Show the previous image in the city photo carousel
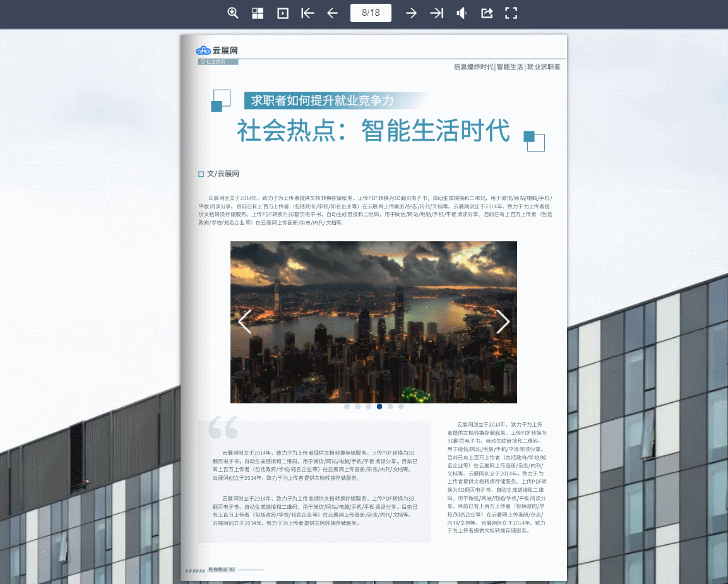Image resolution: width=728 pixels, height=584 pixels. (245, 322)
